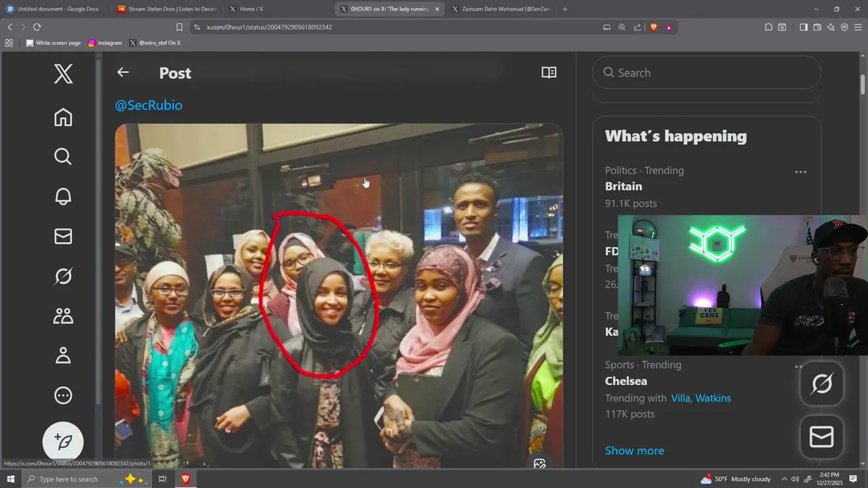This screenshot has width=868, height=488.
Task: Open Instagram bookmark
Action: pos(105,43)
